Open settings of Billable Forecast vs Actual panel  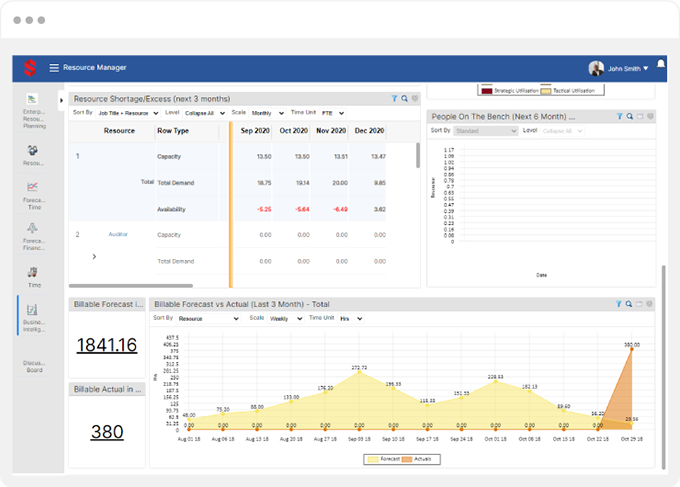coord(649,304)
